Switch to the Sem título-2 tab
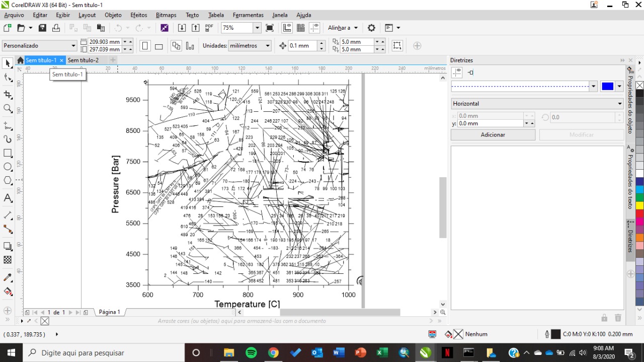This screenshot has width=644, height=362. 84,60
